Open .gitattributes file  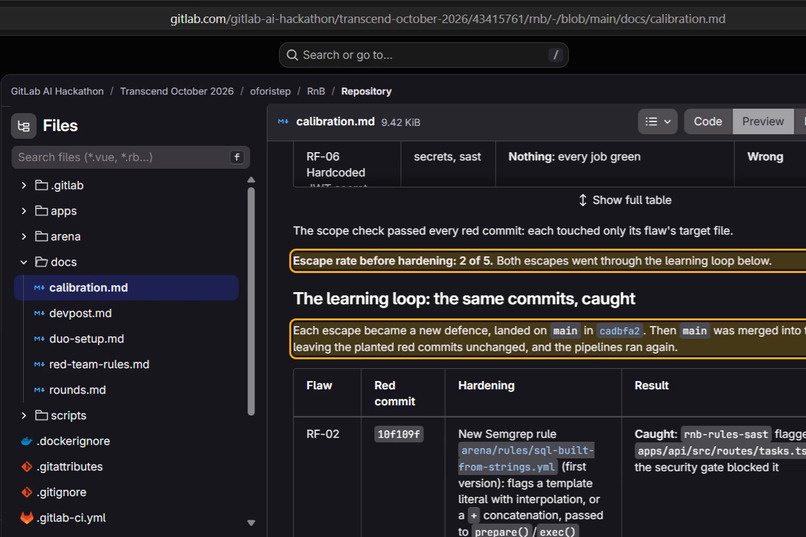[69, 467]
